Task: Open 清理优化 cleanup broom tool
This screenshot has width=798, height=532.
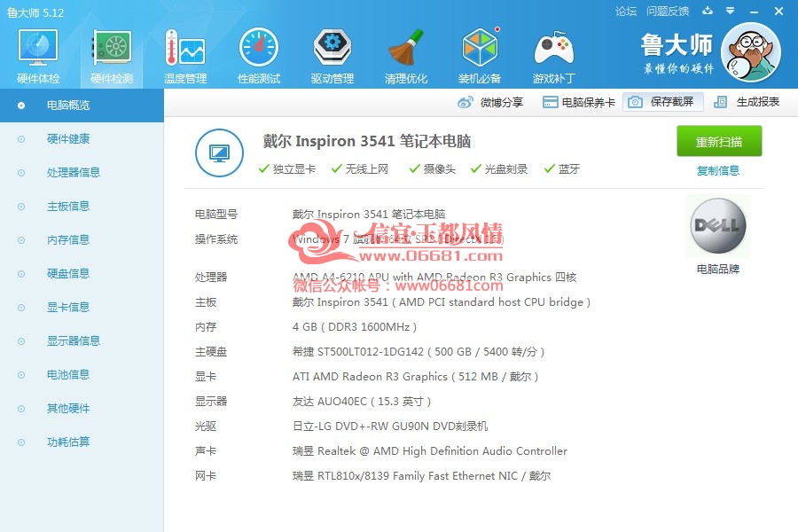Action: pos(406,56)
